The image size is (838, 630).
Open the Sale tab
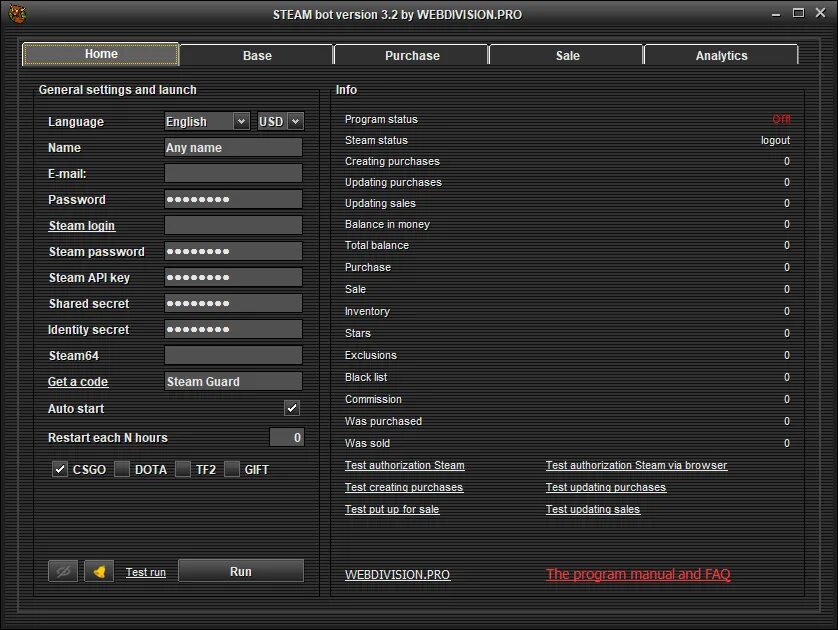pos(567,55)
